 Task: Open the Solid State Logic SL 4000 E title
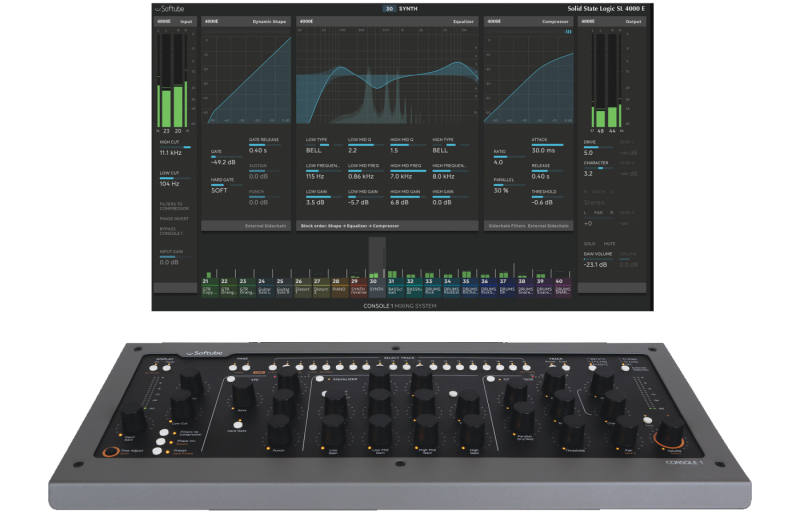(x=606, y=9)
